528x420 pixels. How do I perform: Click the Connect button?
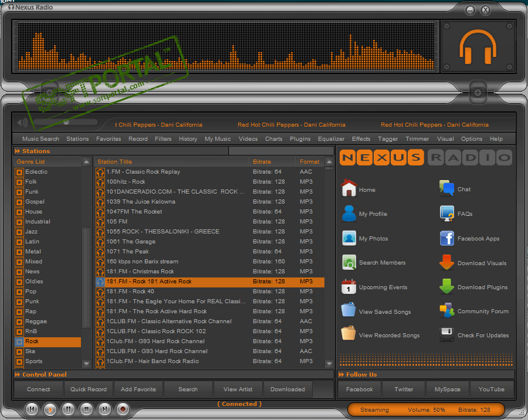(38, 389)
